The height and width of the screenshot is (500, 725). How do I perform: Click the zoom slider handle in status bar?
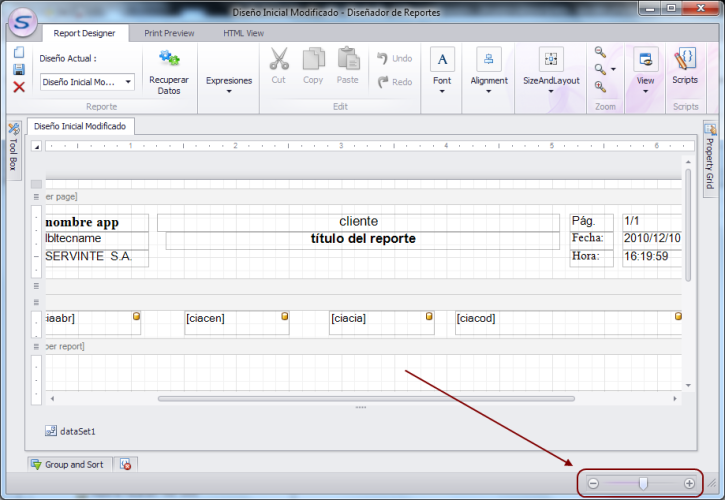click(x=642, y=483)
